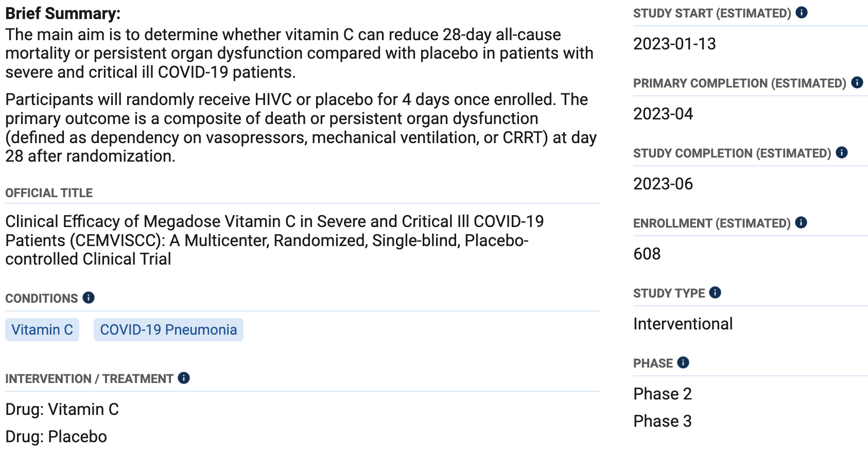Open the Phase info icon
The height and width of the screenshot is (452, 868).
pos(683,362)
